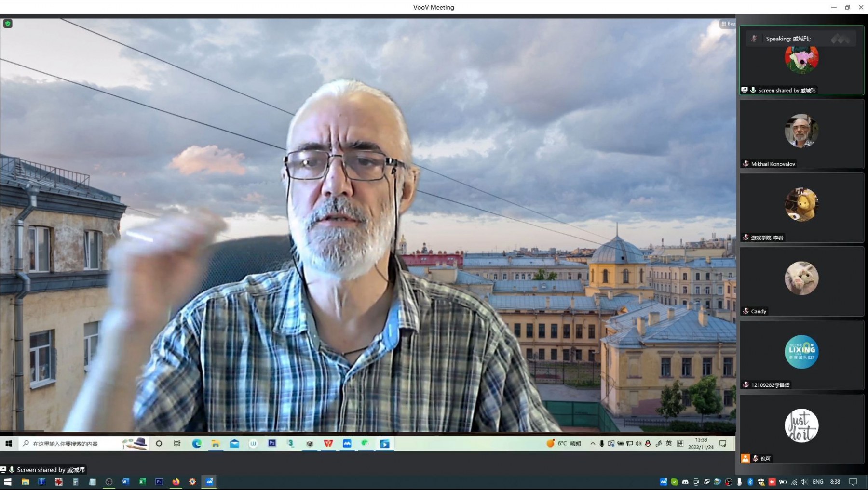Open the volume control in system tray
868x490 pixels.
803,482
